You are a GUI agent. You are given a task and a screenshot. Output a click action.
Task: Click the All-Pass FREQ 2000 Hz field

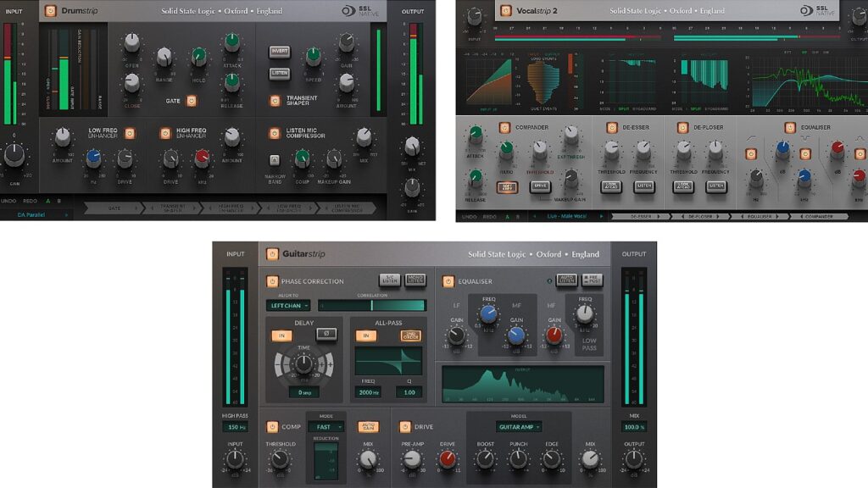[x=368, y=391]
